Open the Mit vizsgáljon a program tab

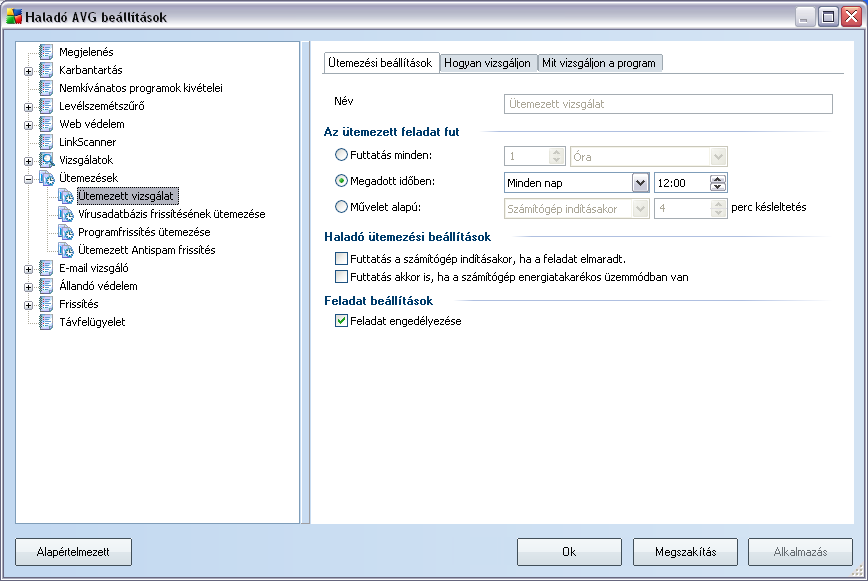coord(599,63)
